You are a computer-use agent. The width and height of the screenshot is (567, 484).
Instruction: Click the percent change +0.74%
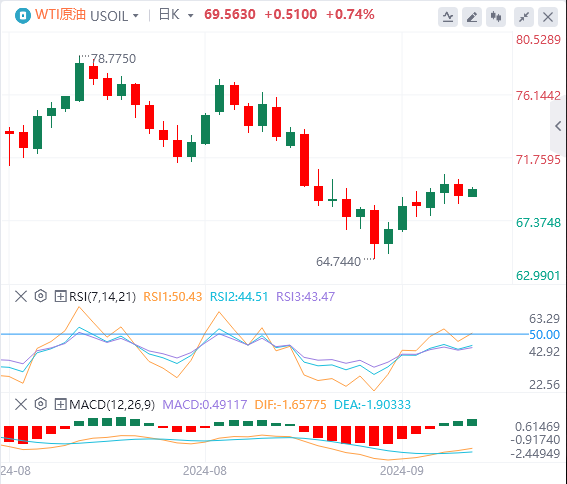[x=350, y=14]
